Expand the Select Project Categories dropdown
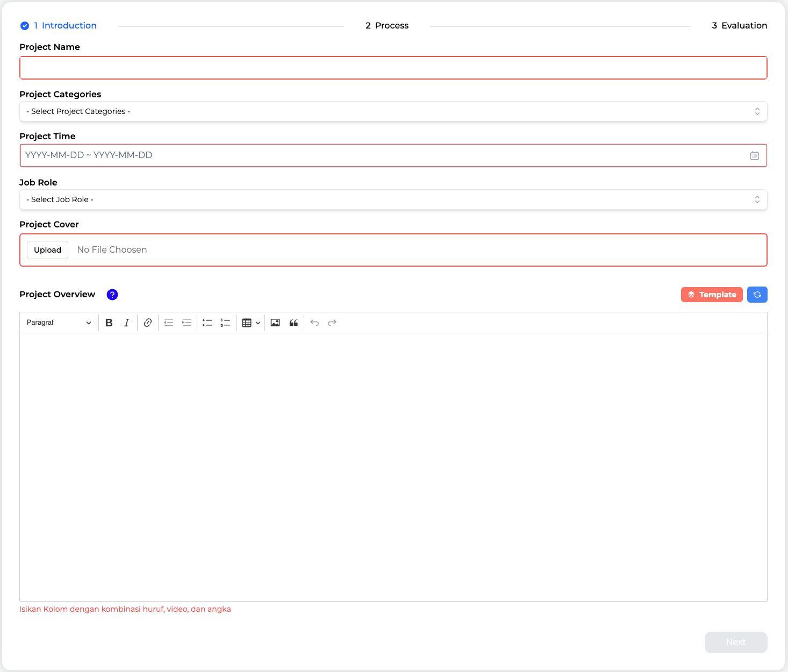This screenshot has height=672, width=788. [393, 111]
